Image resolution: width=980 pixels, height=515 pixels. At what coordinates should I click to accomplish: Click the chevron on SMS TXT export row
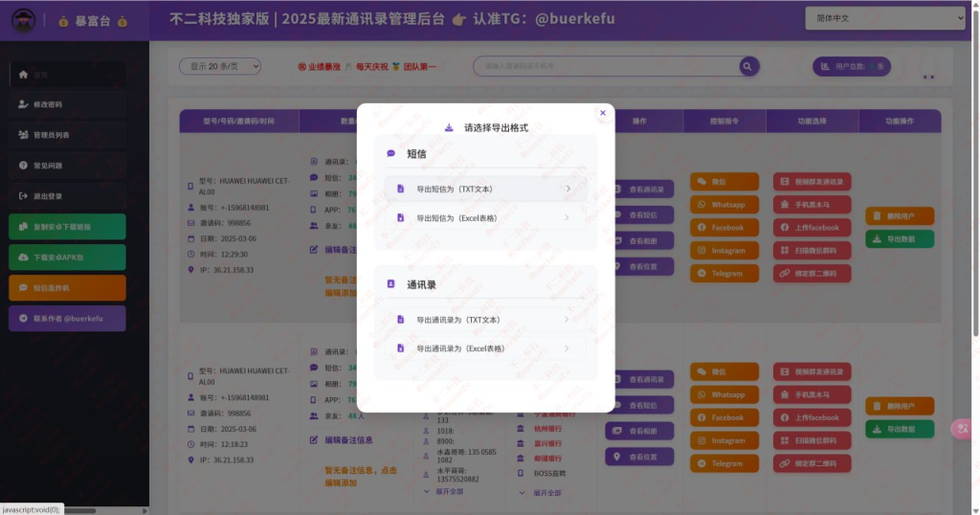(568, 189)
